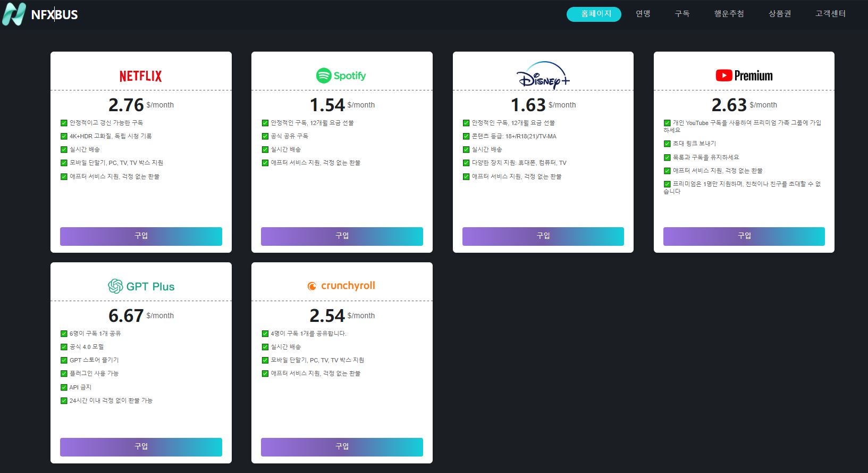Click GPT Plus 24시간 이내 환불 text
The height and width of the screenshot is (473, 868).
tap(111, 401)
